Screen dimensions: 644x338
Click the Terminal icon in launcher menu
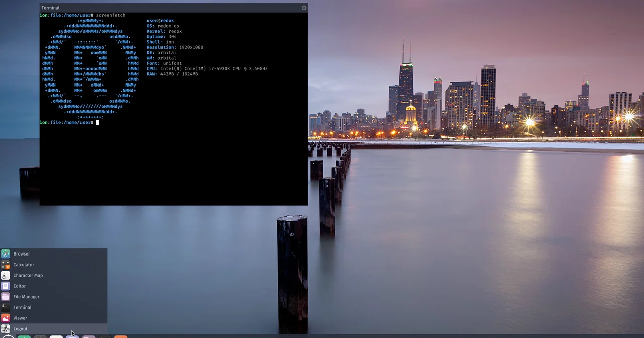point(5,307)
